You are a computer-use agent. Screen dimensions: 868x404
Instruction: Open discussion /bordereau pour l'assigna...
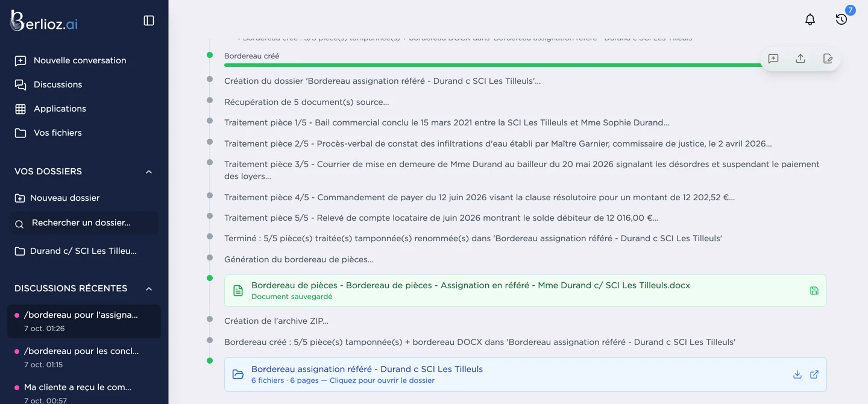[x=84, y=321]
